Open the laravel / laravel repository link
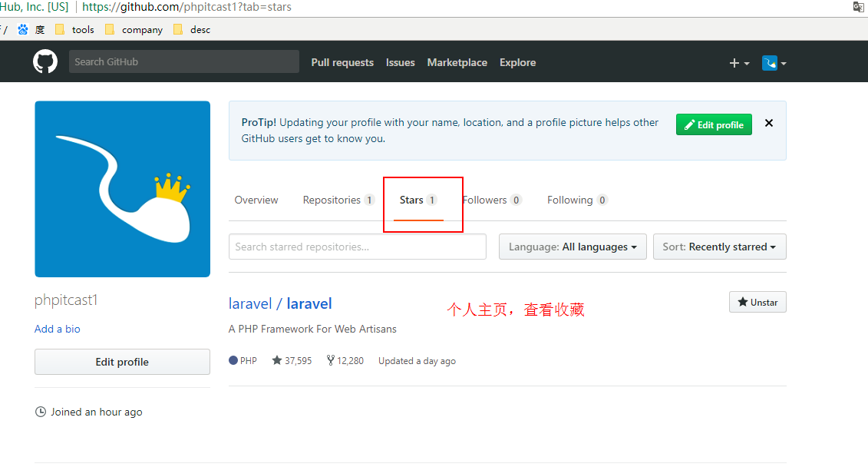868x467 pixels. pos(280,304)
